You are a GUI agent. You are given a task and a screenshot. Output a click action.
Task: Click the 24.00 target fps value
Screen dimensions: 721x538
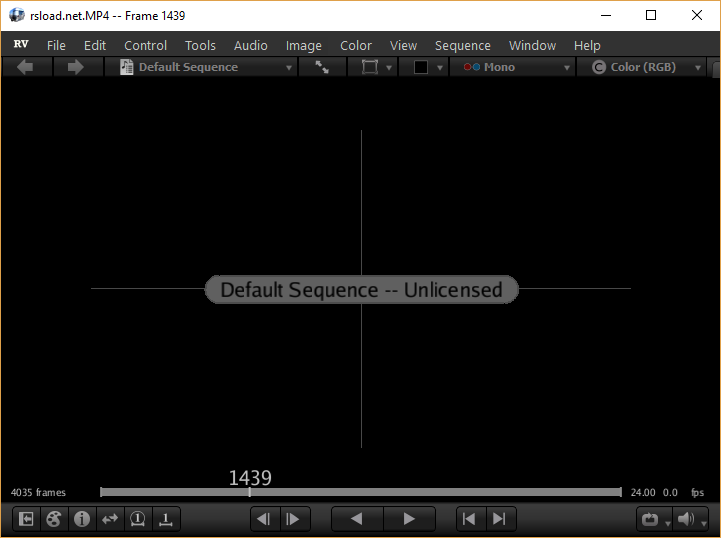643,492
